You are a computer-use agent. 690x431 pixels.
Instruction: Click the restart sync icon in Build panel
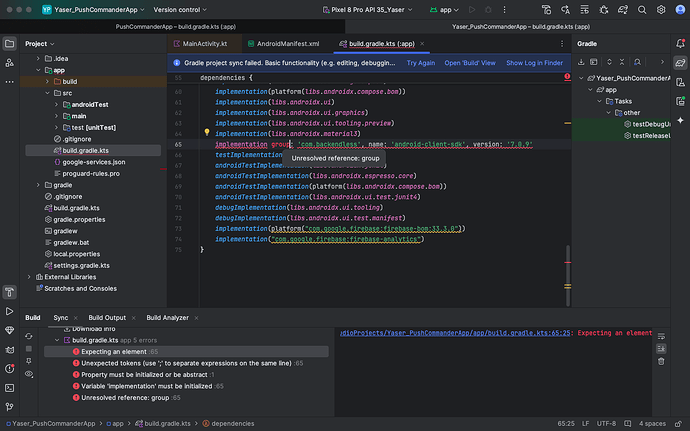[x=29, y=336]
